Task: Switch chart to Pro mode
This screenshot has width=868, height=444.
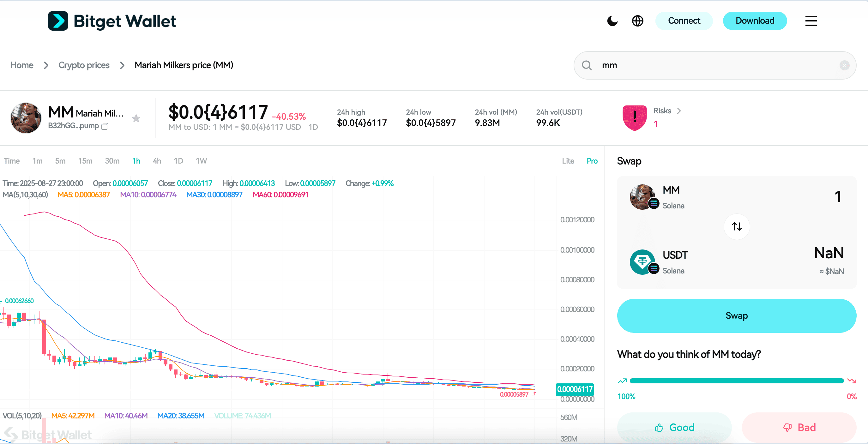Action: click(x=592, y=161)
